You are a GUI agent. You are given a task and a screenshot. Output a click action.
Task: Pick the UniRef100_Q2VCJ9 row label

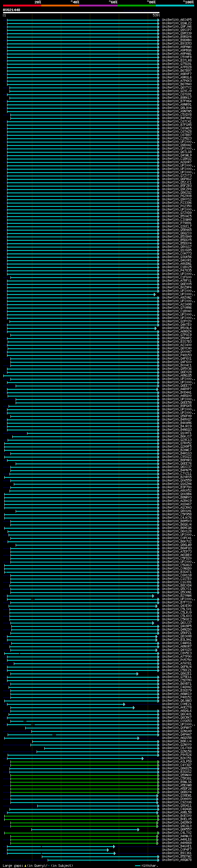click(176, 91)
